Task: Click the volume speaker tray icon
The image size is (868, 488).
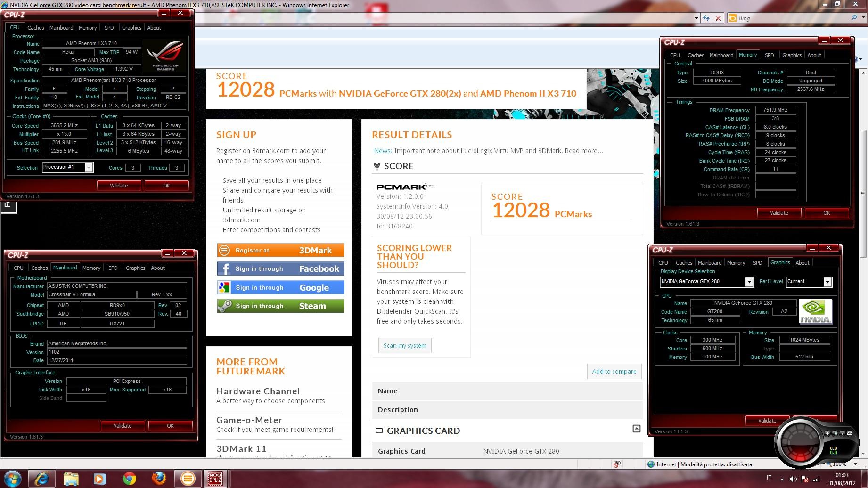Action: tap(793, 479)
